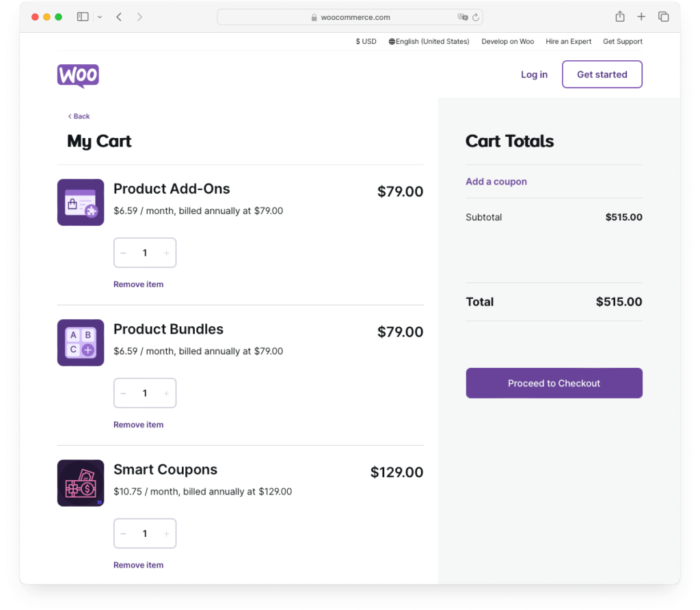Image resolution: width=700 pixels, height=610 pixels.
Task: Increase Product Add-Ons quantity with plus
Action: click(x=167, y=253)
